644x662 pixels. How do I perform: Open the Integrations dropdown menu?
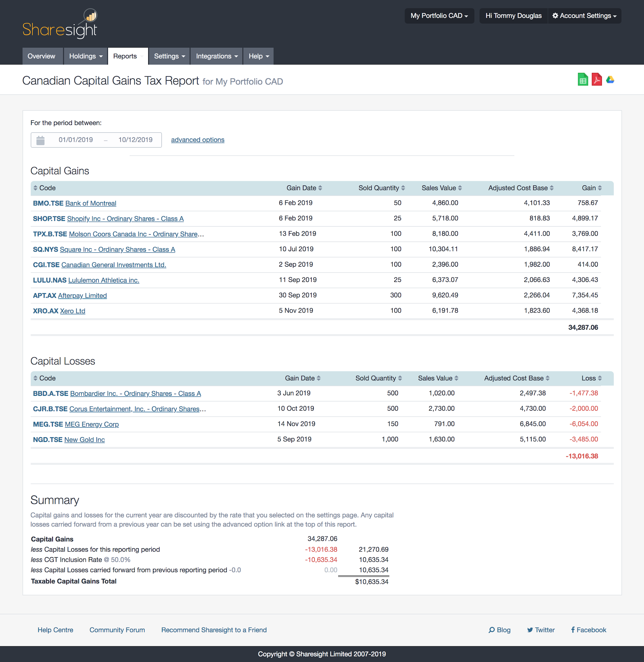[x=216, y=56]
